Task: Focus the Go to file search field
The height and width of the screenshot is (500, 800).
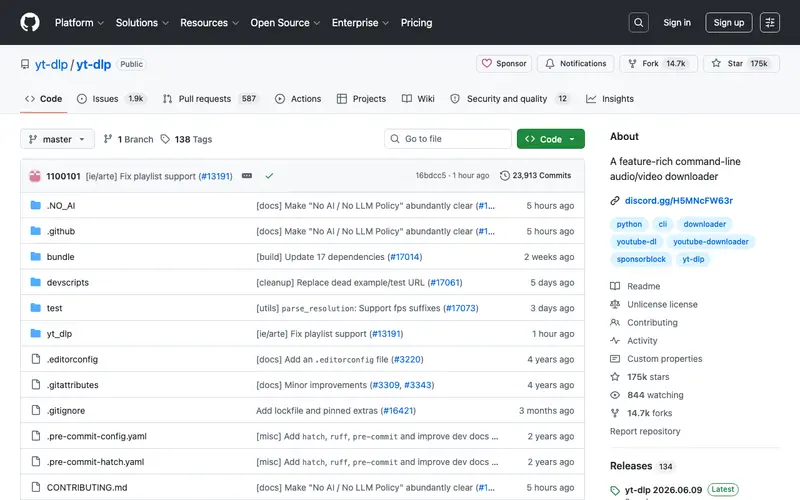Action: tap(448, 139)
